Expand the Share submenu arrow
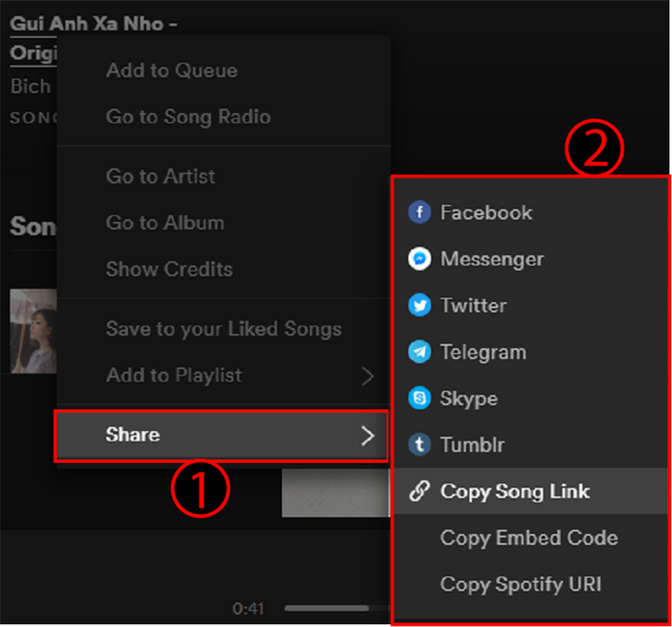The height and width of the screenshot is (627, 672). tap(368, 436)
